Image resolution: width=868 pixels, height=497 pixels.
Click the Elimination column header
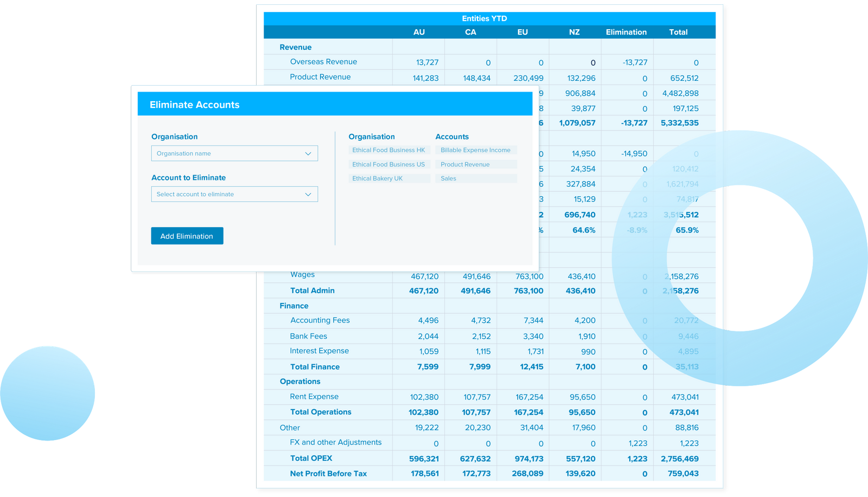(626, 32)
